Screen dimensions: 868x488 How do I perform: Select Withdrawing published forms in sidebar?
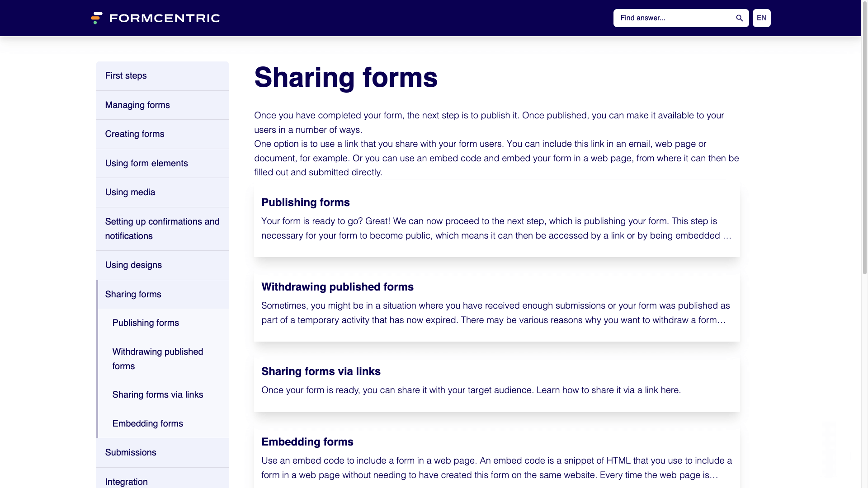point(158,359)
